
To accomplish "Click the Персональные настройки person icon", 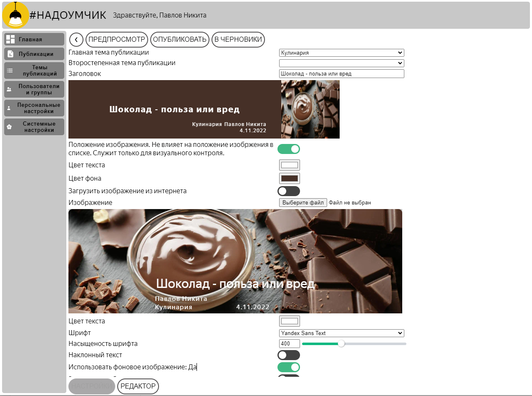I will pyautogui.click(x=9, y=108).
